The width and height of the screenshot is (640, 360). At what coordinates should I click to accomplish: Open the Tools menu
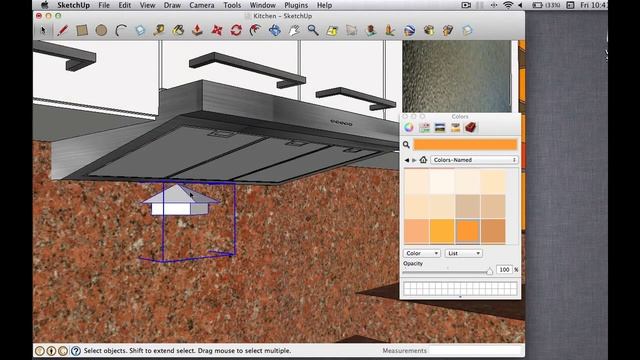point(232,5)
